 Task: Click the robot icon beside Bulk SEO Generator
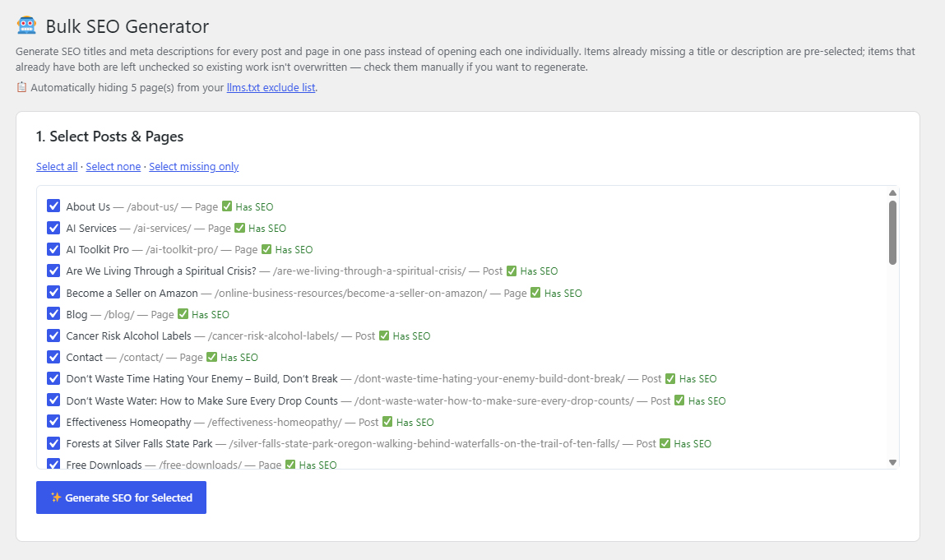point(26,25)
